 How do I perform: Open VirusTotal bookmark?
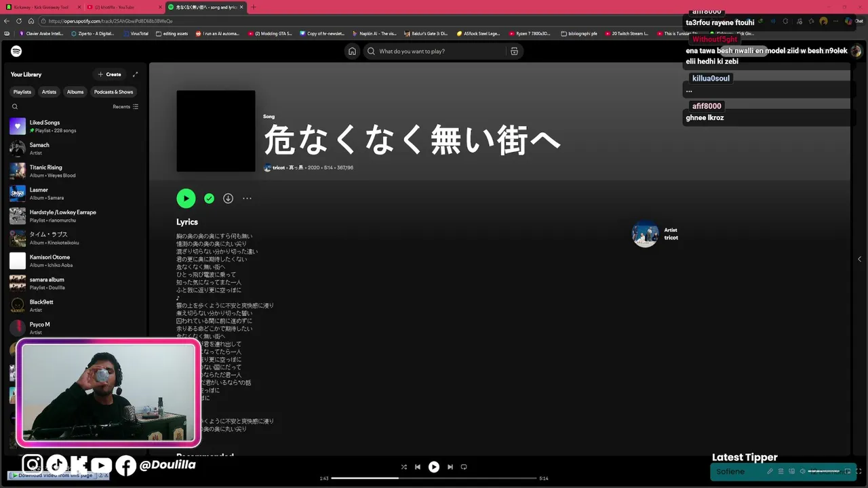[136, 33]
